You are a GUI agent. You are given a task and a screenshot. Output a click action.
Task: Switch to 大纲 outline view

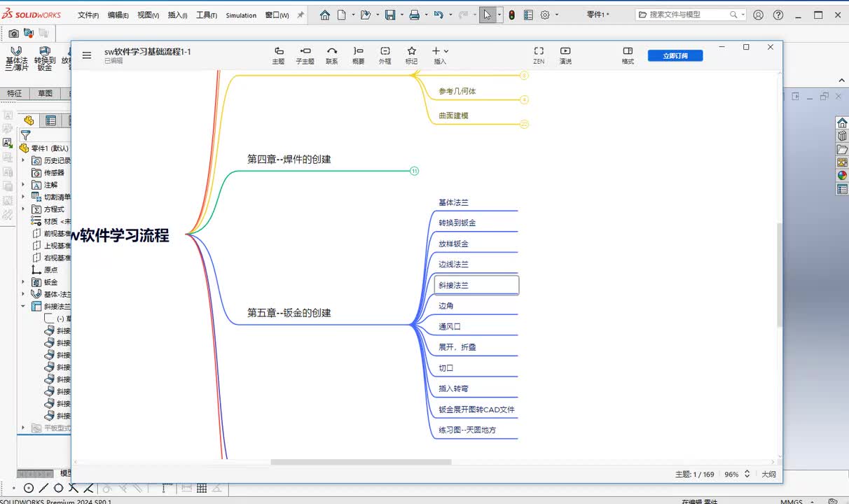coord(768,474)
